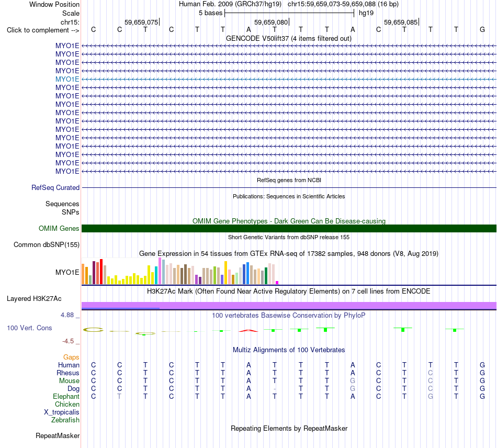Viewport: 497px width, 448px height.
Task: Open the 'RefSeq genes from NCBI' track title
Action: (x=289, y=180)
